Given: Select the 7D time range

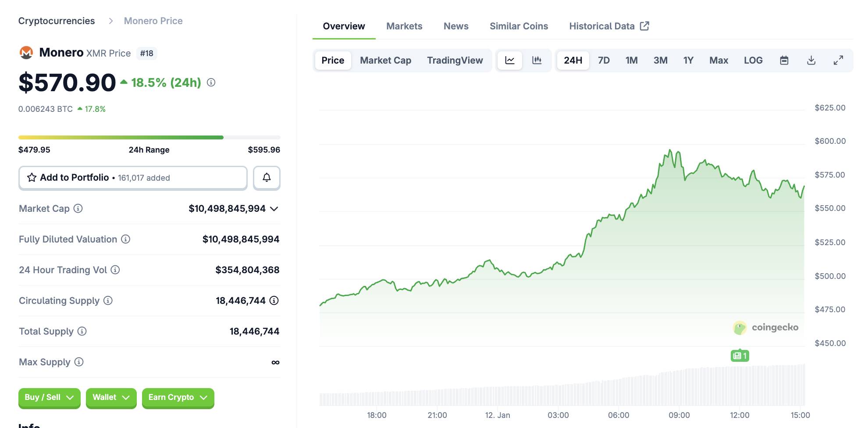Looking at the screenshot, I should point(604,61).
